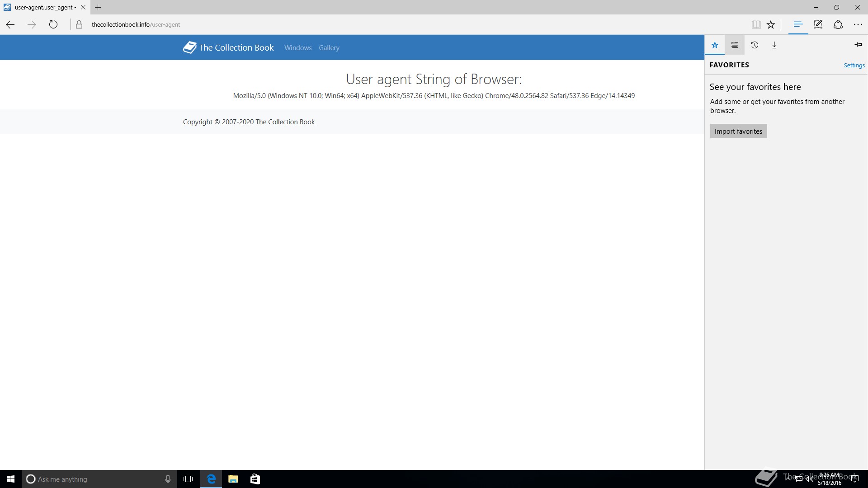Pin the Hub pane open
The width and height of the screenshot is (868, 488).
point(858,44)
